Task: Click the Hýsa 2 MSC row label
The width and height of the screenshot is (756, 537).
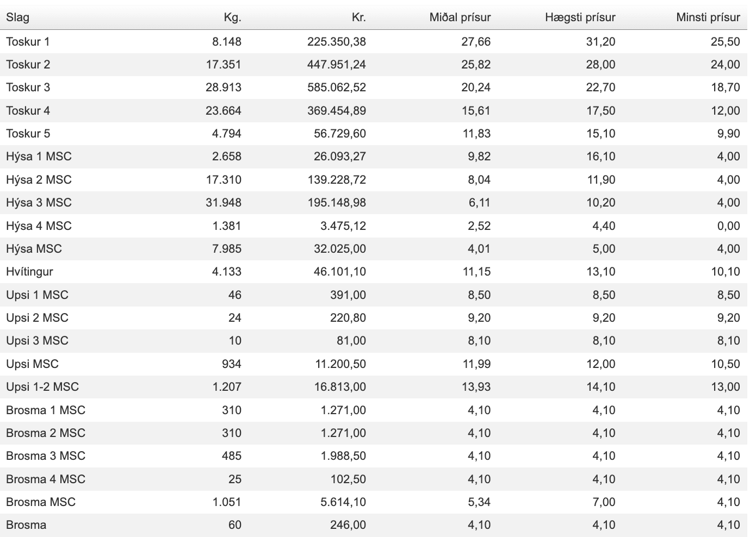Action: pyautogui.click(x=39, y=180)
